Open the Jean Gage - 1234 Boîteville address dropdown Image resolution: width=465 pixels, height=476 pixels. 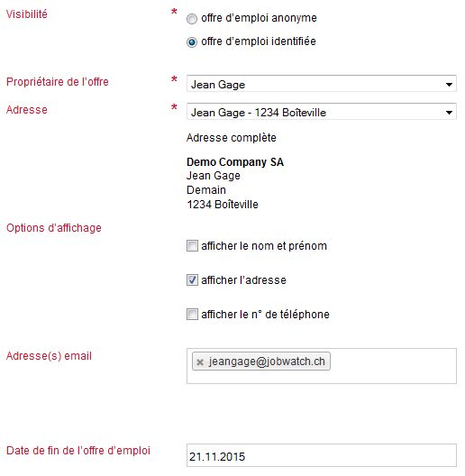[x=322, y=112]
